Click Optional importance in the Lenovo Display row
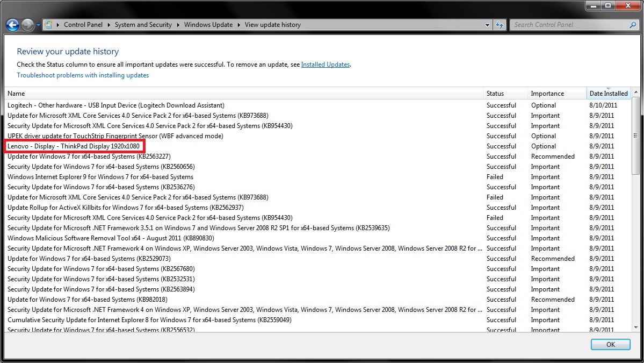Screen dimensions: 644x363 tap(543, 146)
